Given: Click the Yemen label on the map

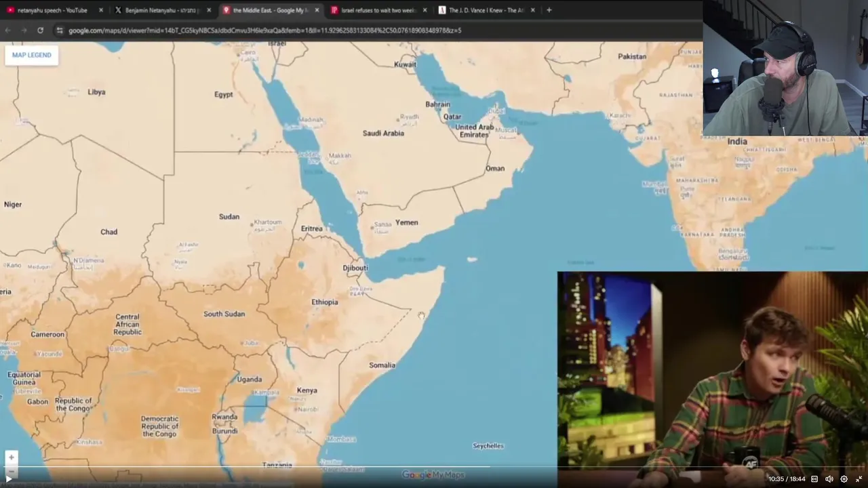Looking at the screenshot, I should pyautogui.click(x=407, y=222).
